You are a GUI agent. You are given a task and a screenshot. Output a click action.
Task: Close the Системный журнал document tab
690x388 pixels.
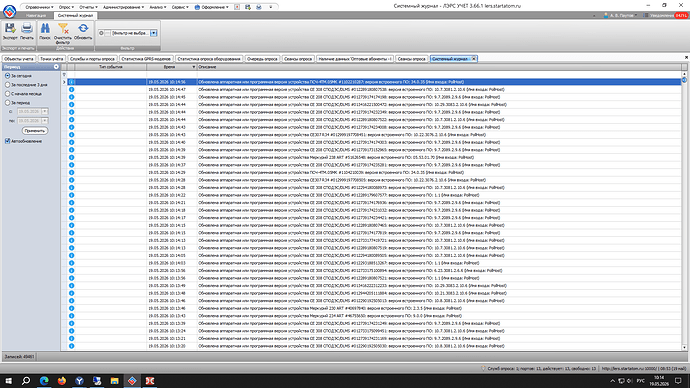pyautogui.click(x=474, y=59)
